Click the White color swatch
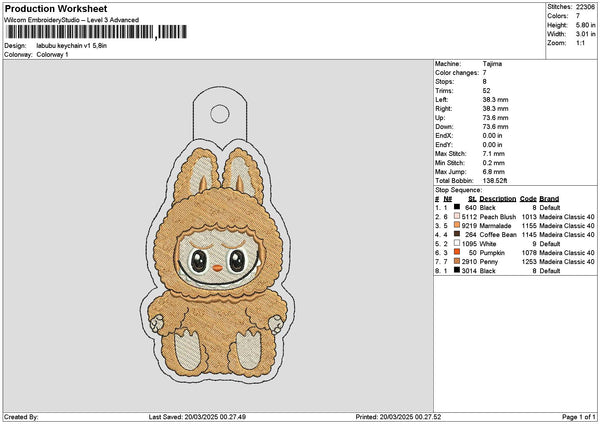Screen dimensions: 600x424 [x=457, y=243]
